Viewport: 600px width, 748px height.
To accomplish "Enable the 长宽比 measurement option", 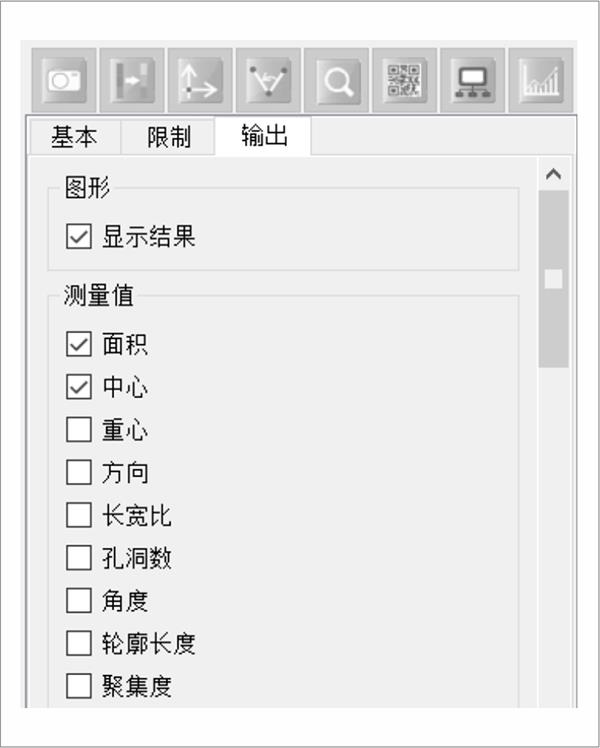I will coord(78,515).
